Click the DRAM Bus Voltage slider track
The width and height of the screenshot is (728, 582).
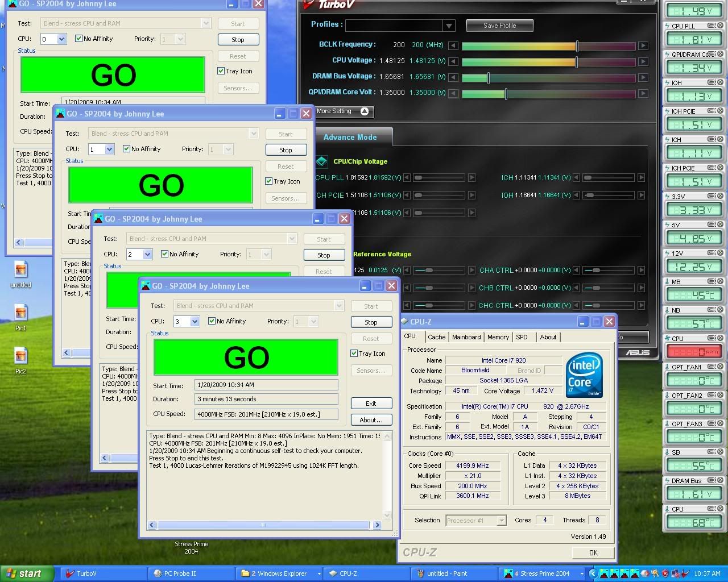point(548,77)
